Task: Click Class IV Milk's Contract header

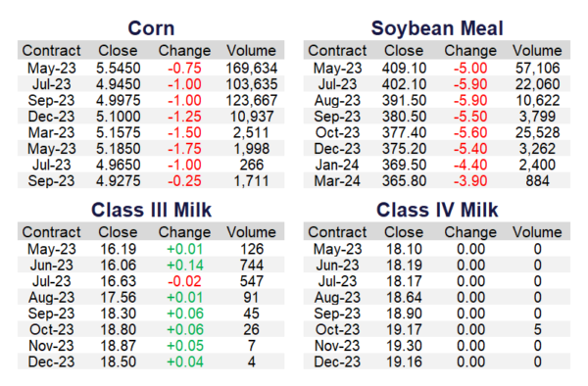Action: pyautogui.click(x=337, y=232)
